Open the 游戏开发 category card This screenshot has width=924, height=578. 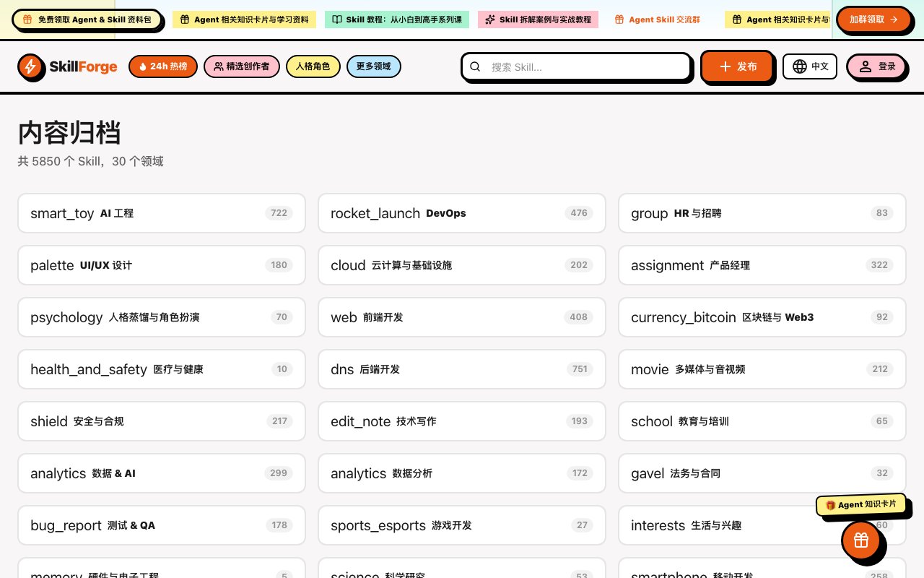coord(462,525)
